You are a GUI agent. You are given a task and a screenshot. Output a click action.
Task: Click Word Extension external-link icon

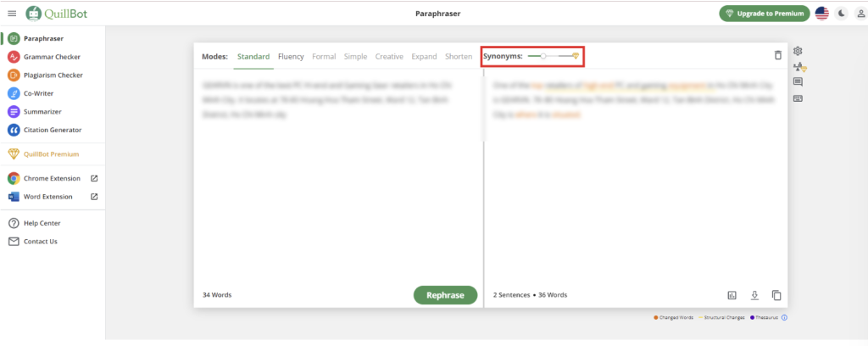(x=94, y=197)
